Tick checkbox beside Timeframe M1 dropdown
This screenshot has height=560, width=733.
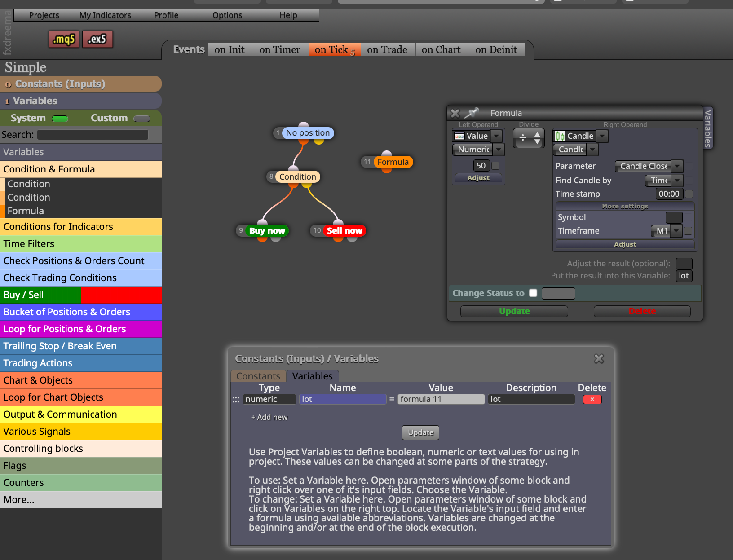point(688,231)
